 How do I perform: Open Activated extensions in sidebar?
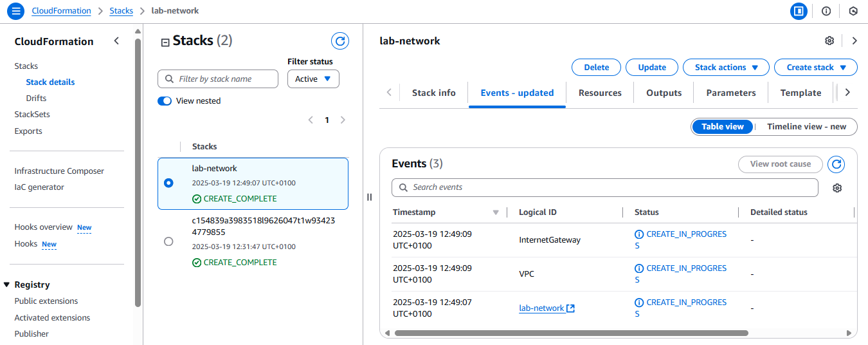point(52,318)
